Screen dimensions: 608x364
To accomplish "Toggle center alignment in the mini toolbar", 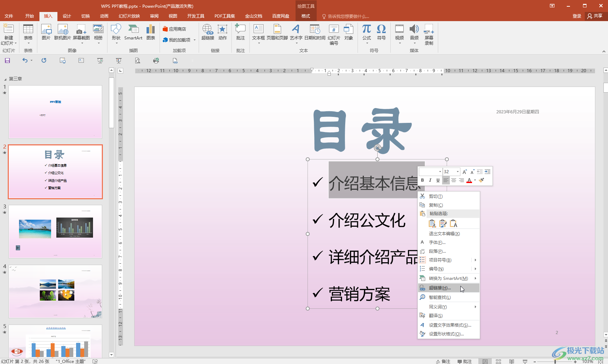I will (454, 180).
